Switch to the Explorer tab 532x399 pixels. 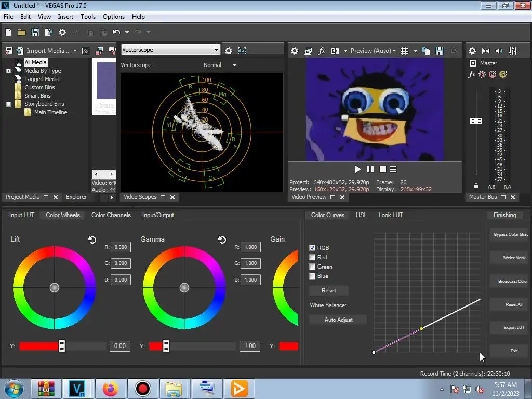point(76,197)
